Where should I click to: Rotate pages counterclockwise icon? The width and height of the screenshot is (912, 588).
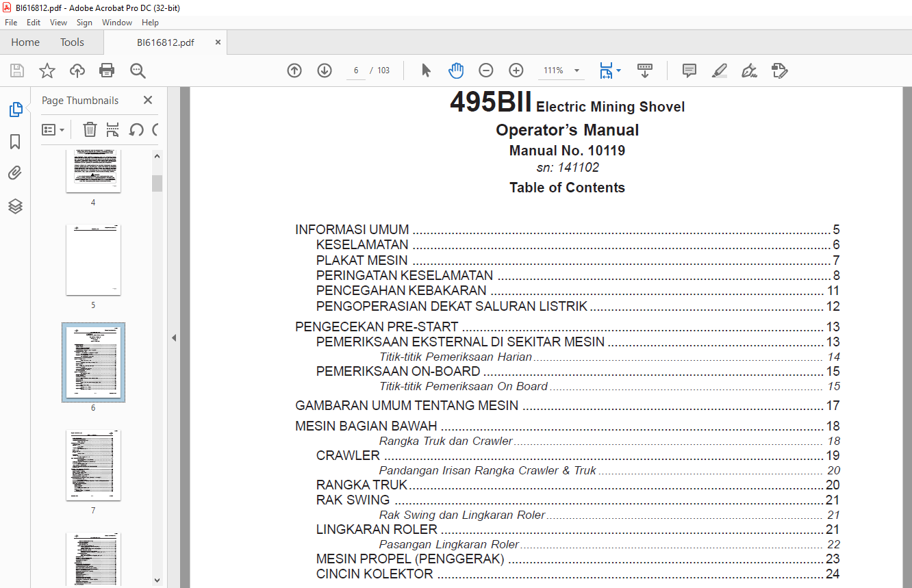coord(136,129)
